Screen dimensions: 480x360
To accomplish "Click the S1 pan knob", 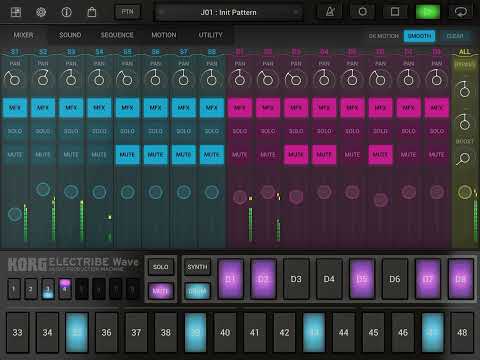I will (14, 79).
